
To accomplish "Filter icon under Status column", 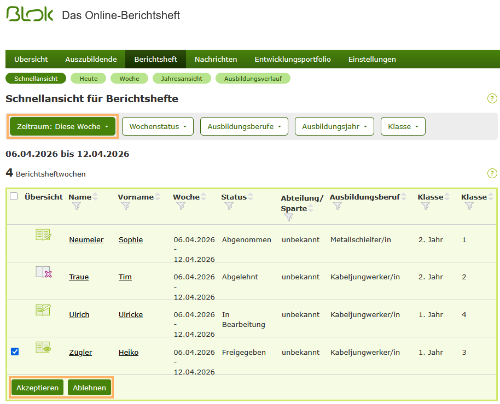I will click(229, 206).
